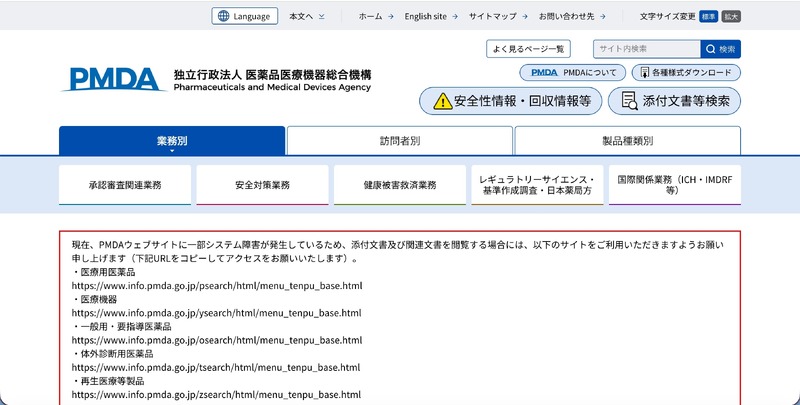This screenshot has height=405, width=800.
Task: Click the small PMDA logo in PMDAについて
Action: pyautogui.click(x=544, y=72)
